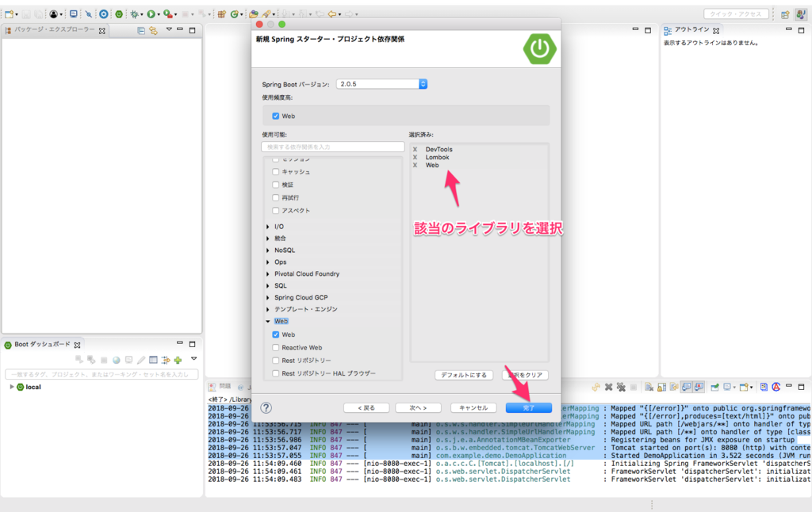812x512 pixels.
Task: Click the Pin Console icon
Action: click(714, 387)
